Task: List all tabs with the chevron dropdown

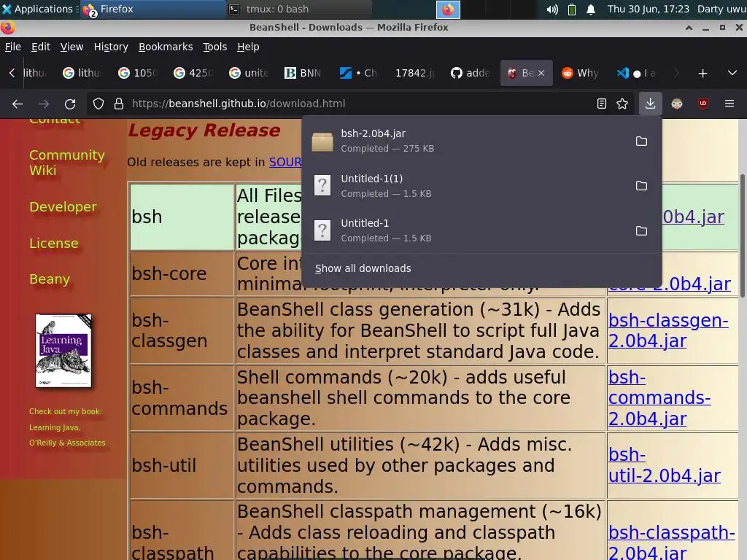Action: click(x=732, y=74)
